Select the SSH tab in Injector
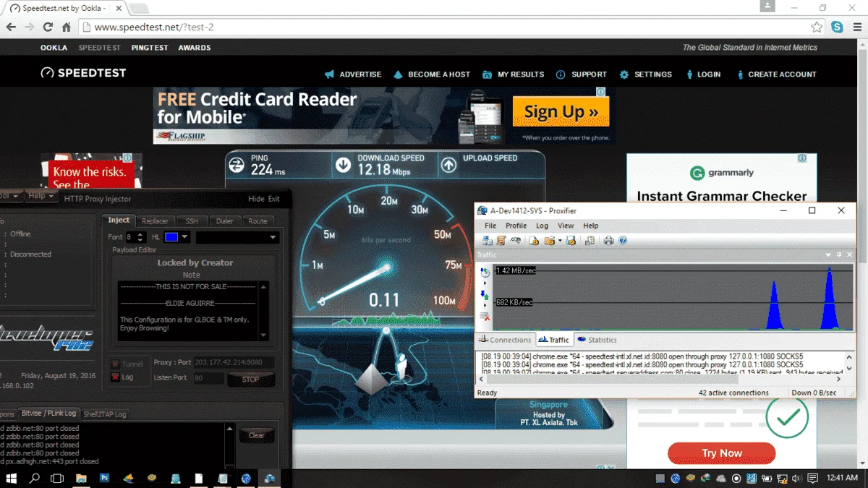This screenshot has width=868, height=488. pyautogui.click(x=192, y=221)
